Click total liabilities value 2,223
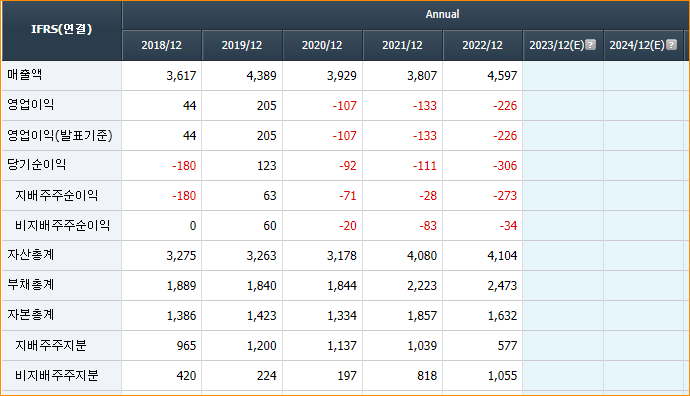 tap(422, 286)
